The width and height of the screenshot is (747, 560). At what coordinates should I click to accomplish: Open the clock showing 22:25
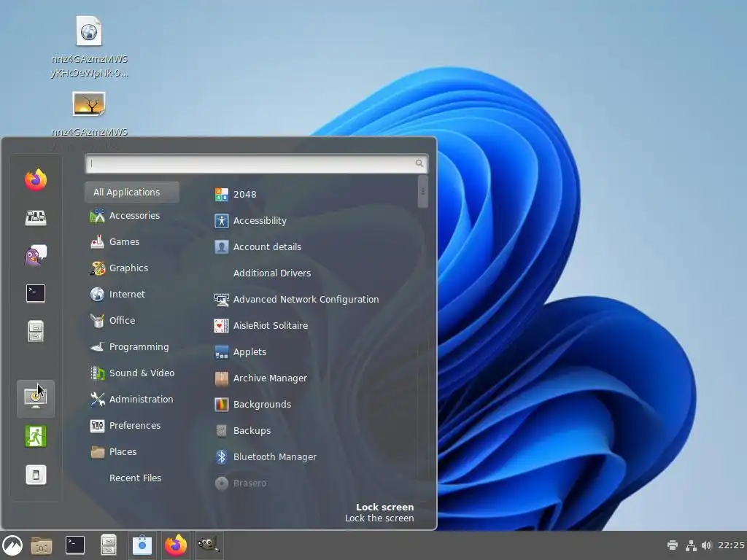coord(731,545)
